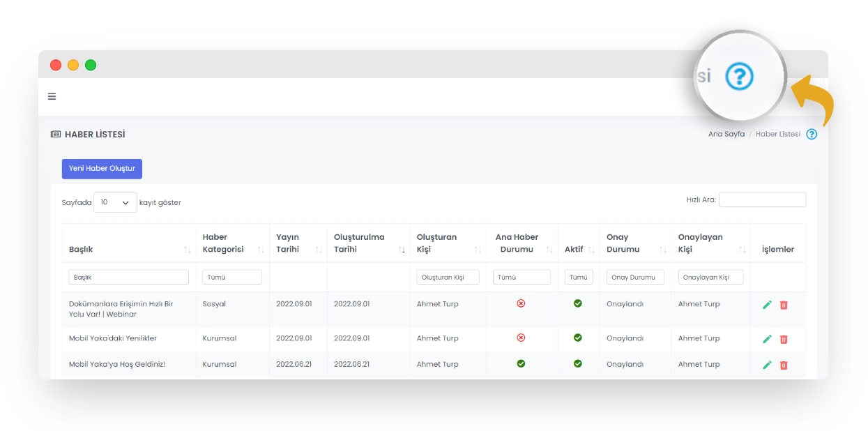
Task: Click the 'Yeni Haber Oluştur' button
Action: pyautogui.click(x=102, y=169)
